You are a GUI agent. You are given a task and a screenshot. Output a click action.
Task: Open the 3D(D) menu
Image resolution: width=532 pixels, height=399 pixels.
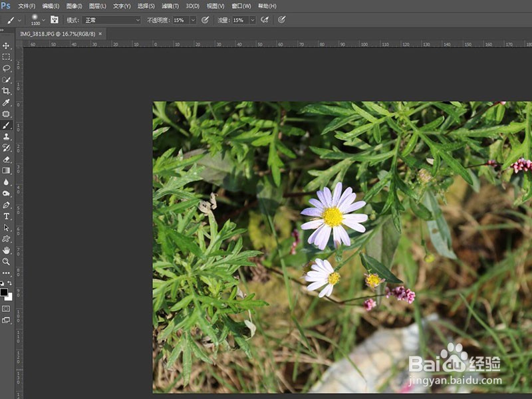tap(193, 6)
